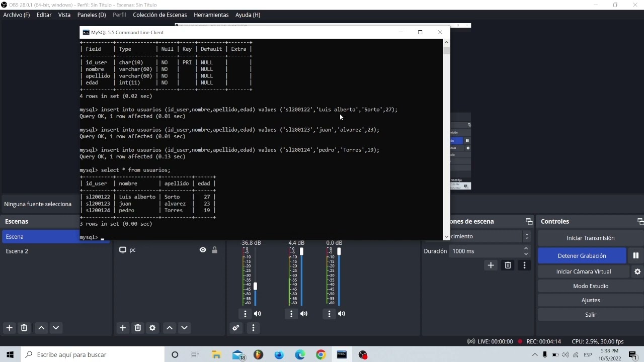Click the Windows search box
The image size is (644, 362).
coord(93,355)
